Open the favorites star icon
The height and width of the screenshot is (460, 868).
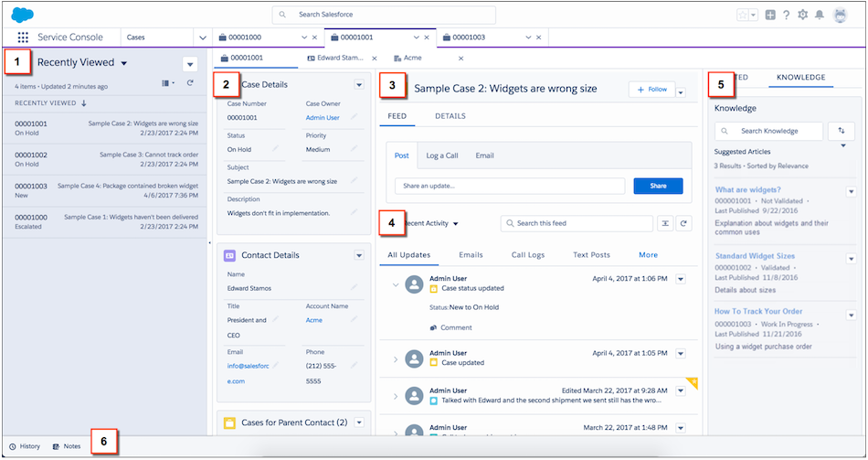click(x=742, y=15)
